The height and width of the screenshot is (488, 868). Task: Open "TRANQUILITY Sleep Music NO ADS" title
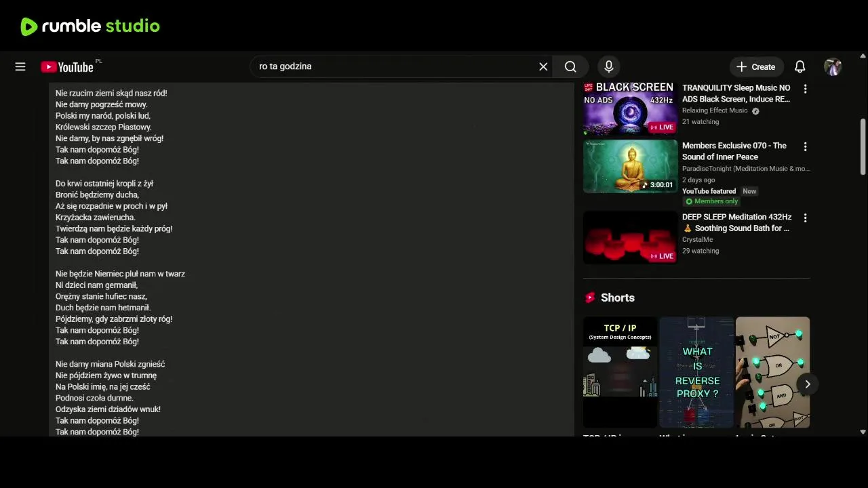736,94
